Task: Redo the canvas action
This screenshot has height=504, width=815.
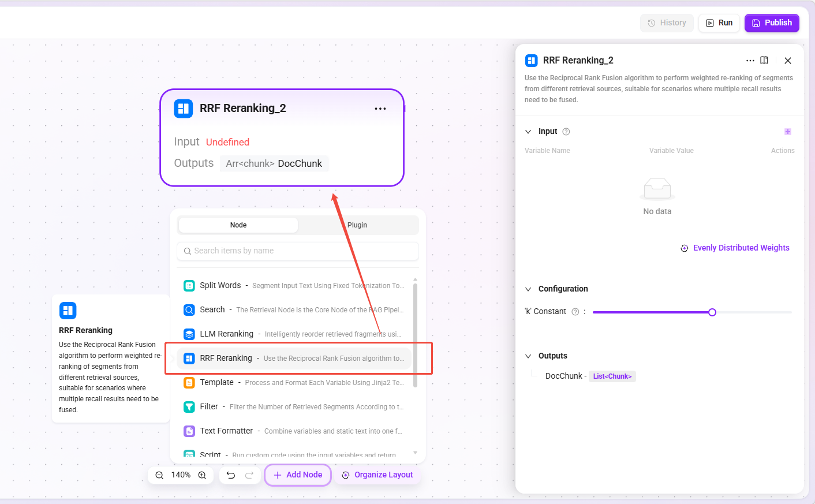Action: click(249, 475)
